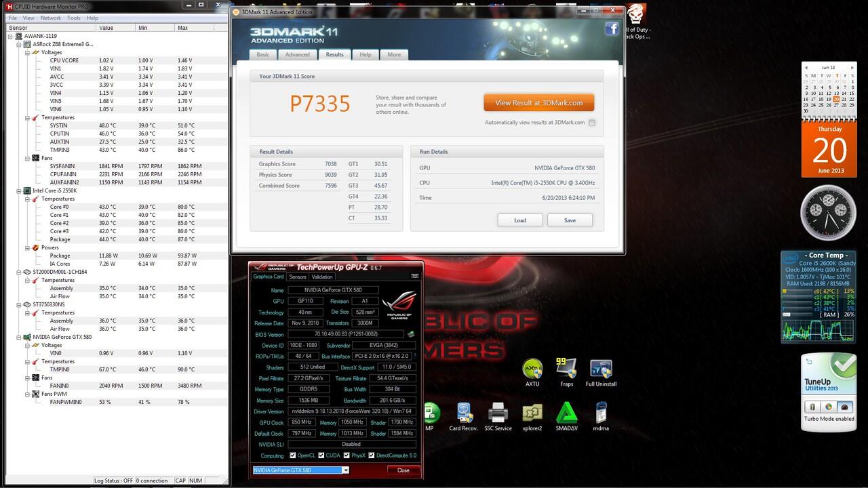The width and height of the screenshot is (868, 488).
Task: Open the More tab in 3DMark 11
Action: click(x=394, y=55)
